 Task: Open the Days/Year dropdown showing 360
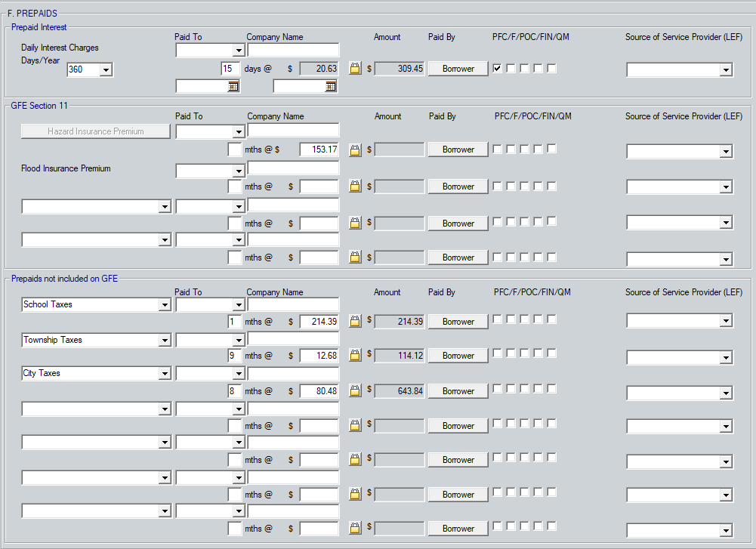coord(106,70)
